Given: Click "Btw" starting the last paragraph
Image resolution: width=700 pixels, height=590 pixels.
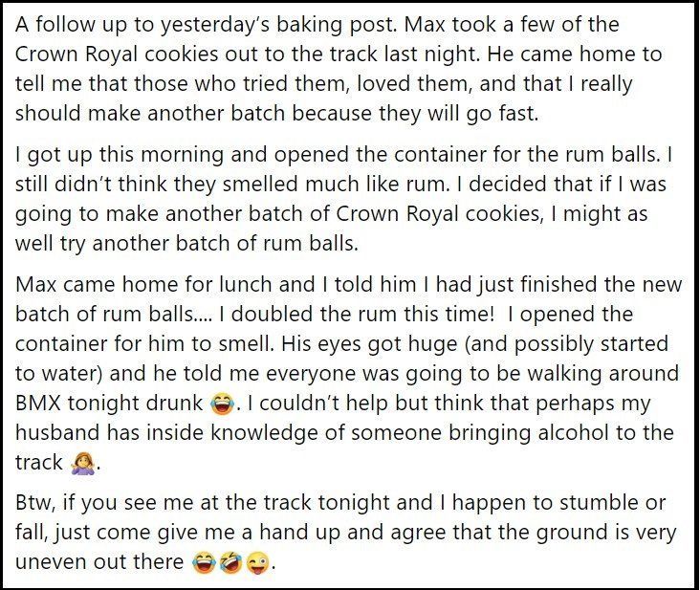Looking at the screenshot, I should (x=35, y=502).
